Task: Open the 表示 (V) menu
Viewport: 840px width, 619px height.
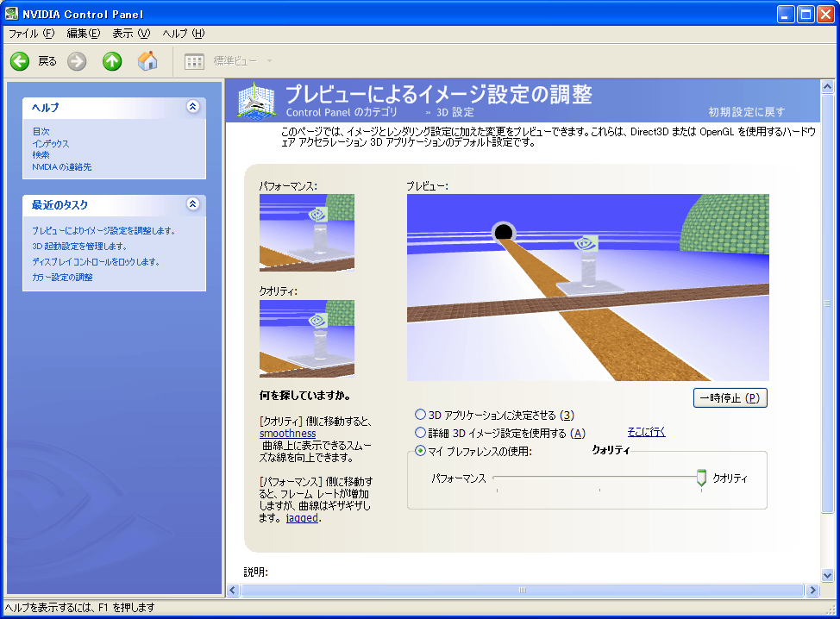Action: pyautogui.click(x=131, y=34)
